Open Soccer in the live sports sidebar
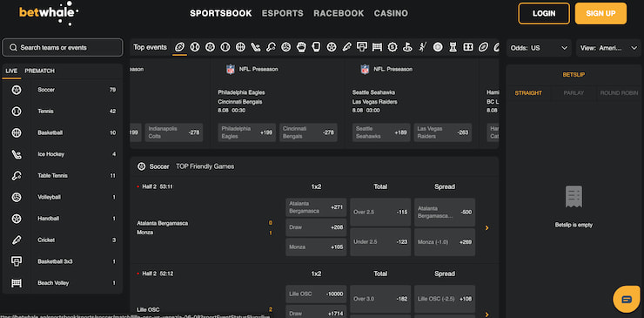 (63, 90)
